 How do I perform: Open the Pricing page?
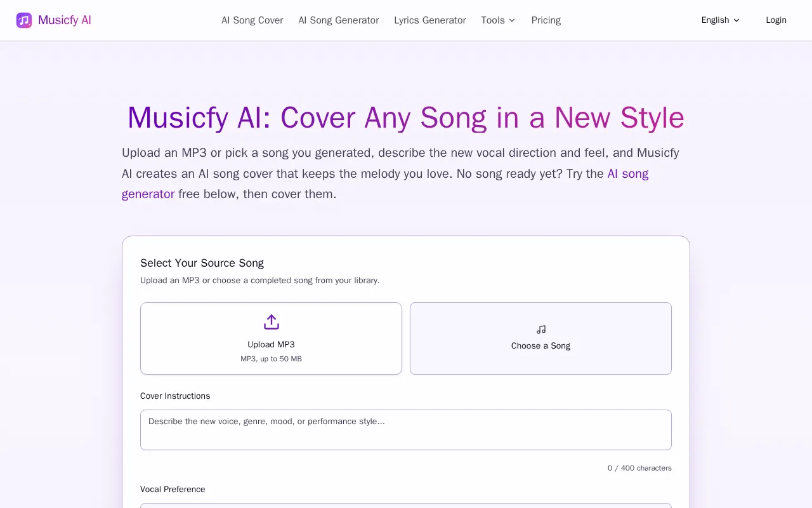point(546,20)
